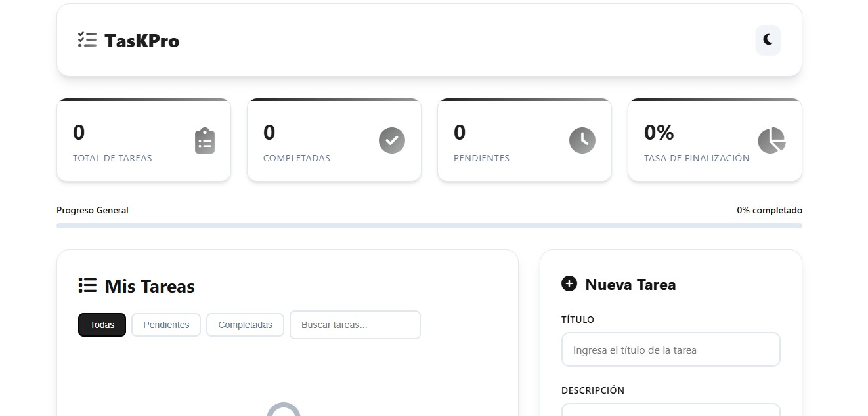Click the list icon beside Mis Tareas

click(87, 285)
